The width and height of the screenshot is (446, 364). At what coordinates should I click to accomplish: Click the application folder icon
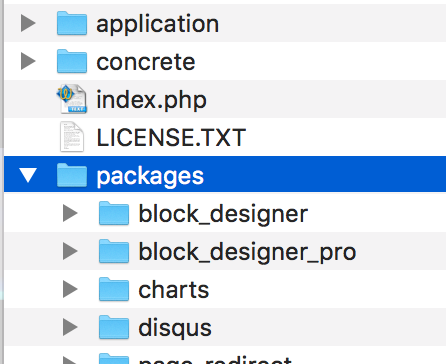pos(72,23)
